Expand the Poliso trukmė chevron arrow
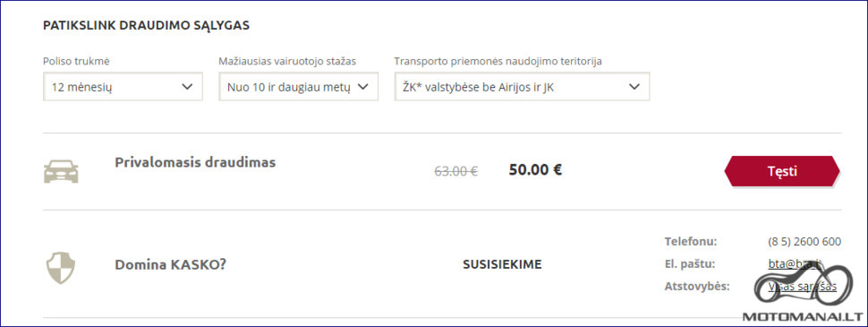Image resolution: width=868 pixels, height=327 pixels. click(x=187, y=87)
